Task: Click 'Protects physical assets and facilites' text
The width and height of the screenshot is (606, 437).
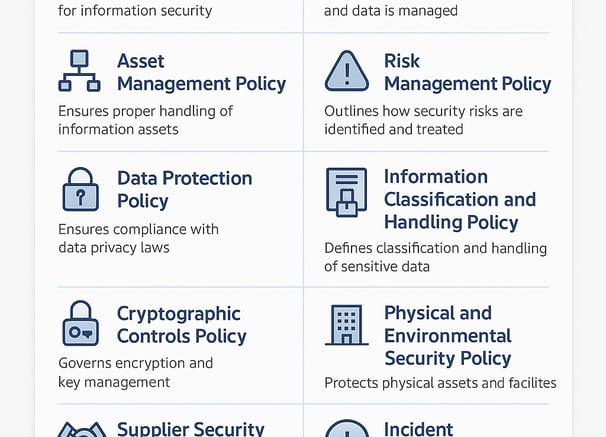Action: tap(440, 383)
